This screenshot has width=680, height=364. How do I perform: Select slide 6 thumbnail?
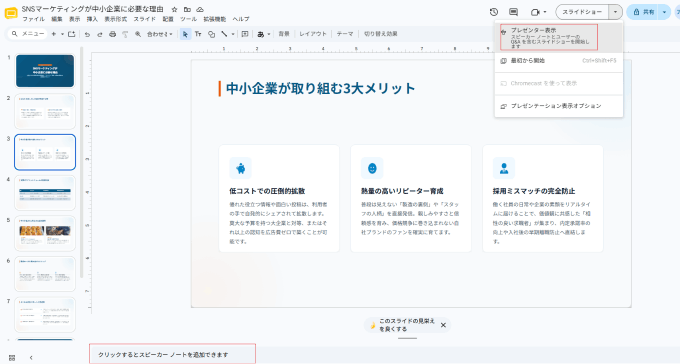click(45, 274)
